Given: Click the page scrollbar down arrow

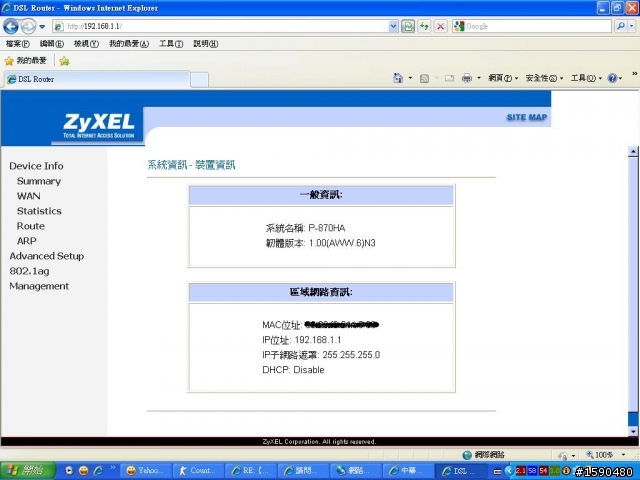Looking at the screenshot, I should point(633,431).
